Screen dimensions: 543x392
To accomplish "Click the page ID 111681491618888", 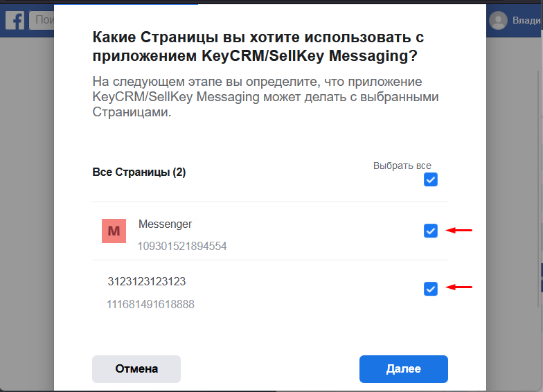I will [150, 305].
